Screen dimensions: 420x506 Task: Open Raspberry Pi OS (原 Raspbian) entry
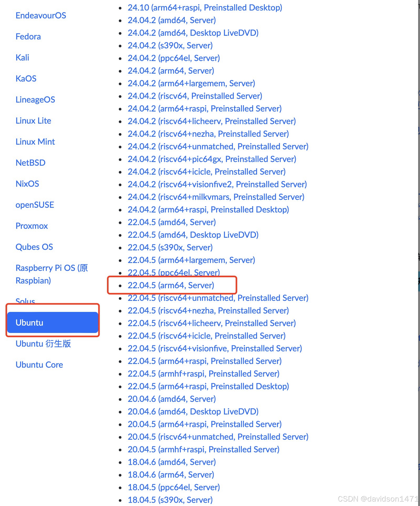52,274
